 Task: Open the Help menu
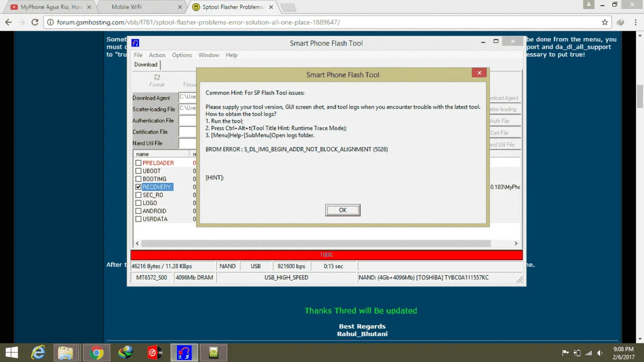(x=231, y=55)
